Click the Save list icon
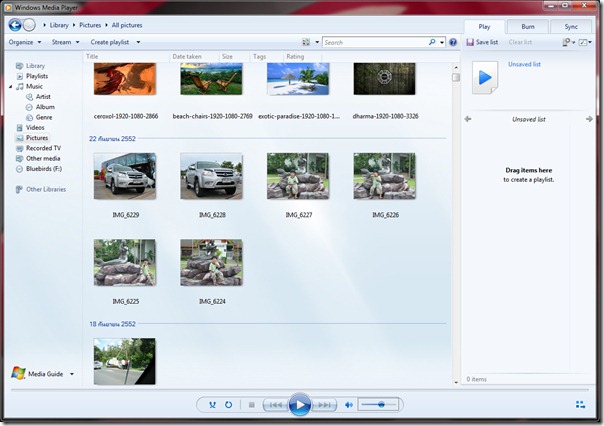 470,43
